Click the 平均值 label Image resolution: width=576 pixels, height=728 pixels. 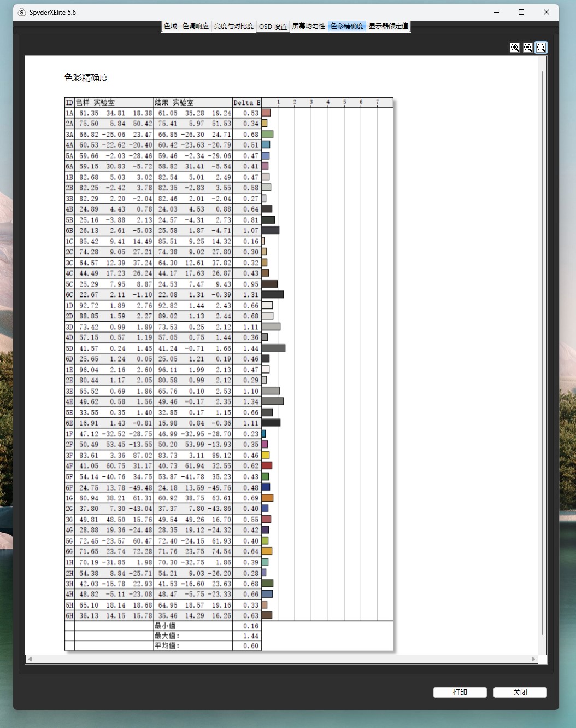(x=167, y=645)
